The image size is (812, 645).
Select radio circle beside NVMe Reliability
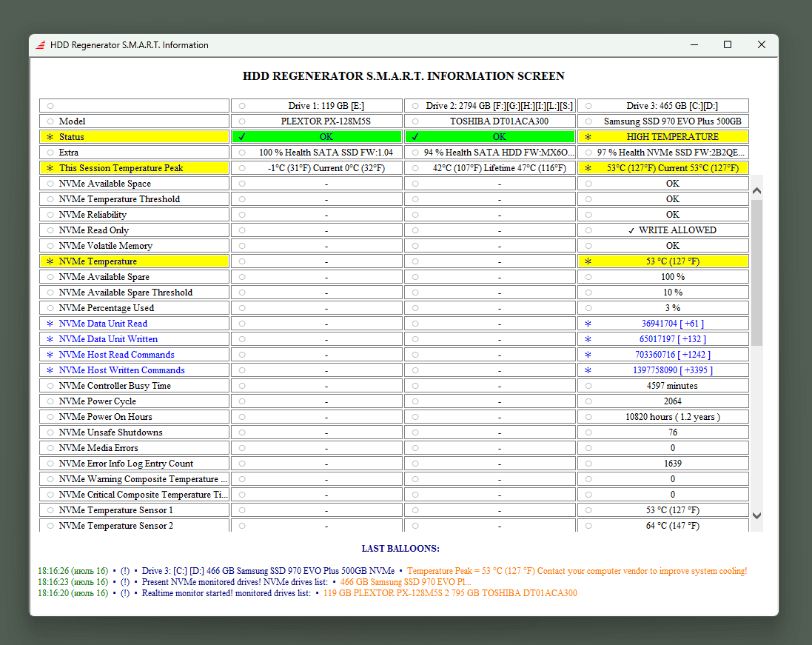click(50, 215)
